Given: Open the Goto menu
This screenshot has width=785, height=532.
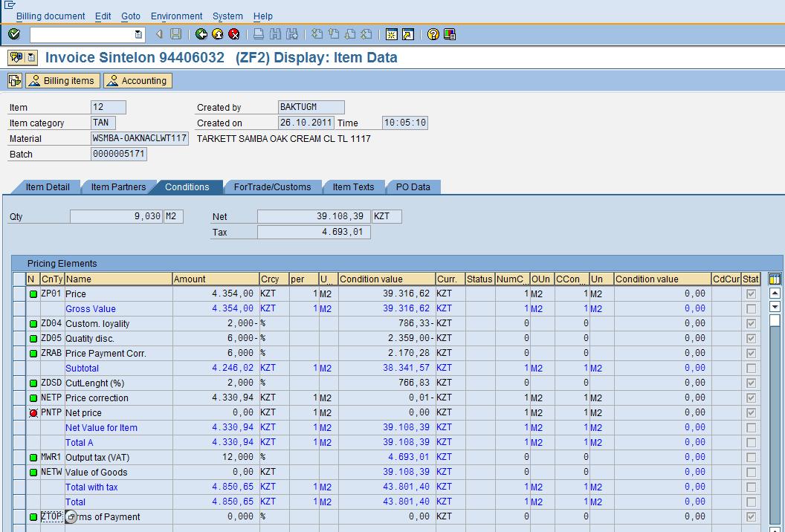Looking at the screenshot, I should point(131,16).
